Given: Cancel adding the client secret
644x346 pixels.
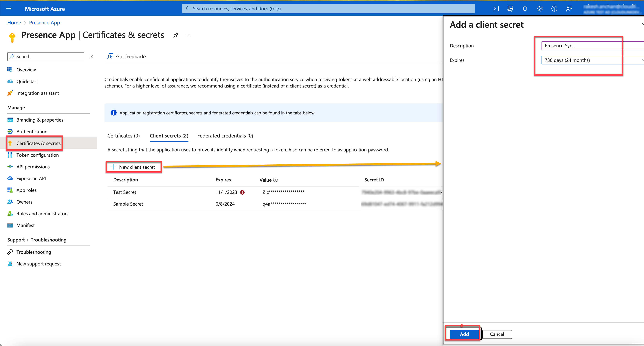Looking at the screenshot, I should tap(496, 334).
